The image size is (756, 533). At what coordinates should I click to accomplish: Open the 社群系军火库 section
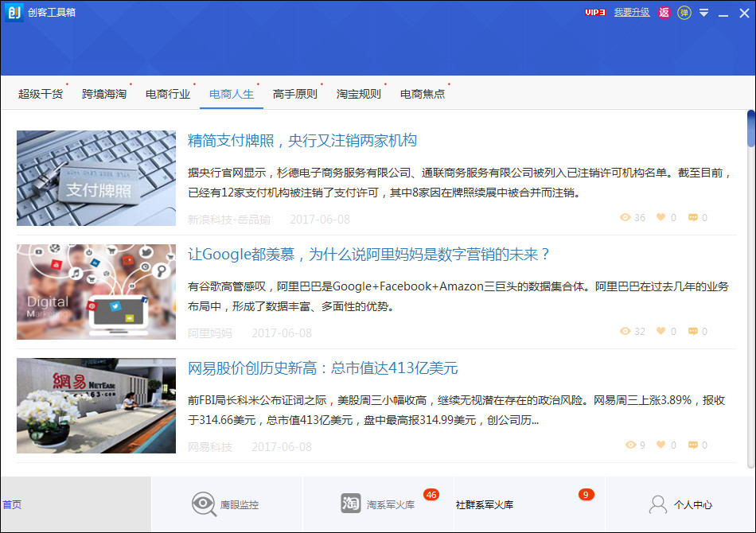[x=485, y=504]
